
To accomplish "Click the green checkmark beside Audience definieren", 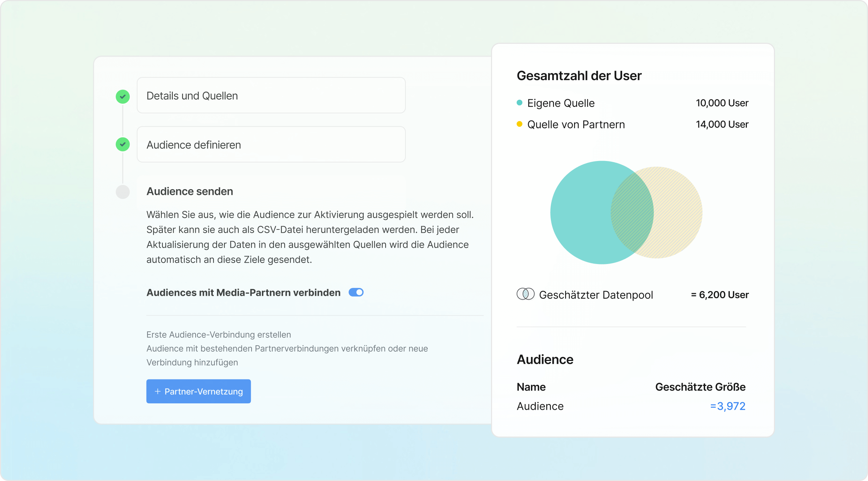I will 123,145.
